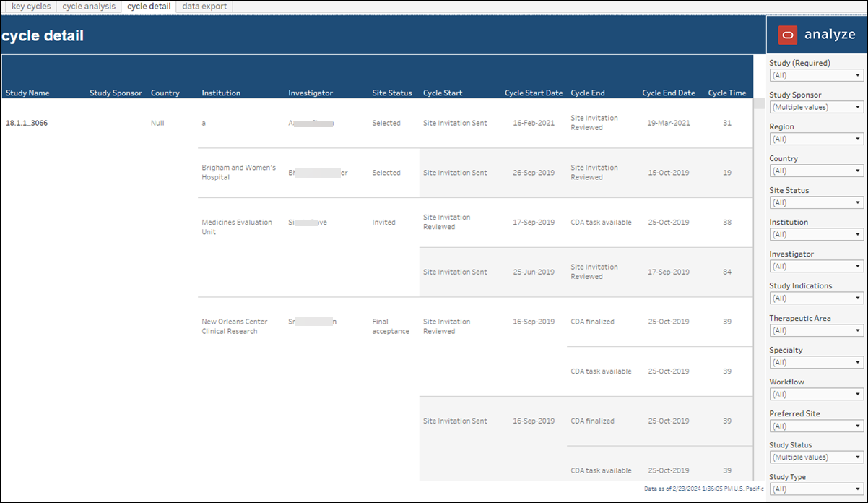868x503 pixels.
Task: Open the Therapeutic Area dropdown
Action: pyautogui.click(x=816, y=330)
